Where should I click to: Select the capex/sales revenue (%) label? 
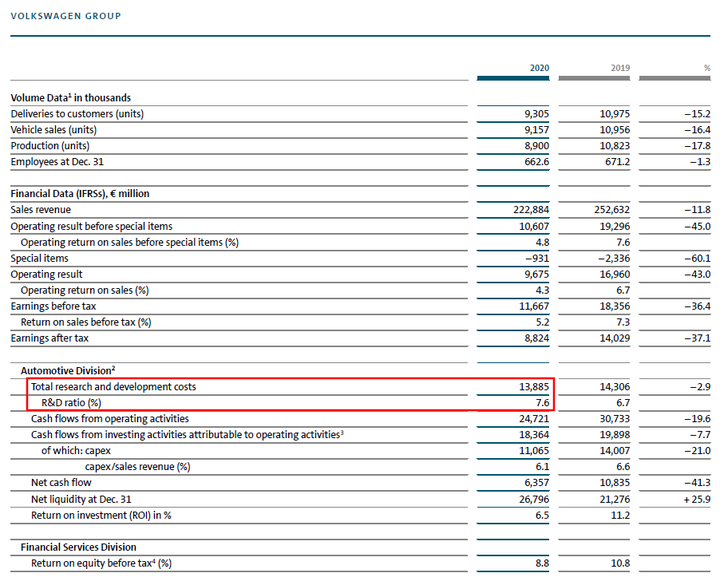point(137,467)
